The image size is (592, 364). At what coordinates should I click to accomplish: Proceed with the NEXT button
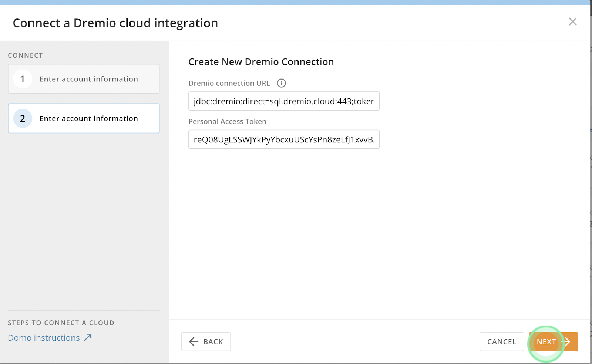click(x=554, y=341)
